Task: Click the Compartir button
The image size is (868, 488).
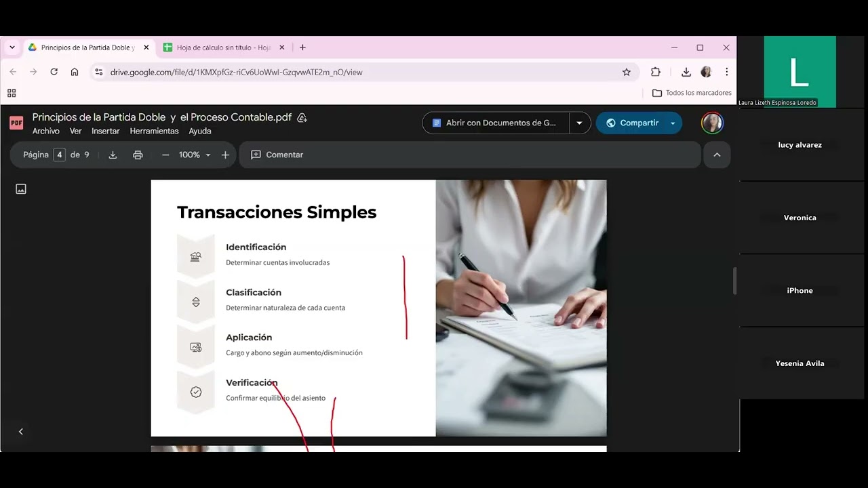Action: click(x=632, y=123)
